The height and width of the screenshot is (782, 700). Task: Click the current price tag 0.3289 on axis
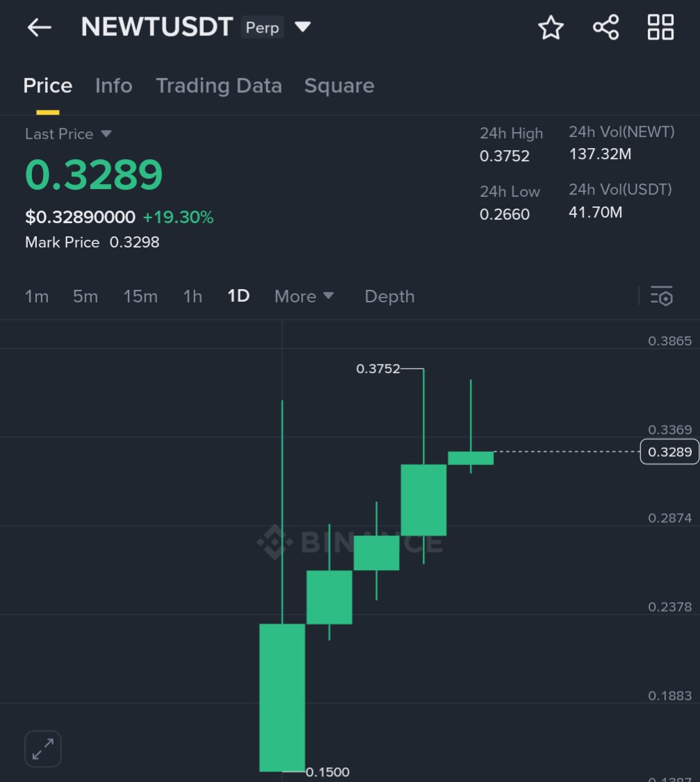coord(669,452)
